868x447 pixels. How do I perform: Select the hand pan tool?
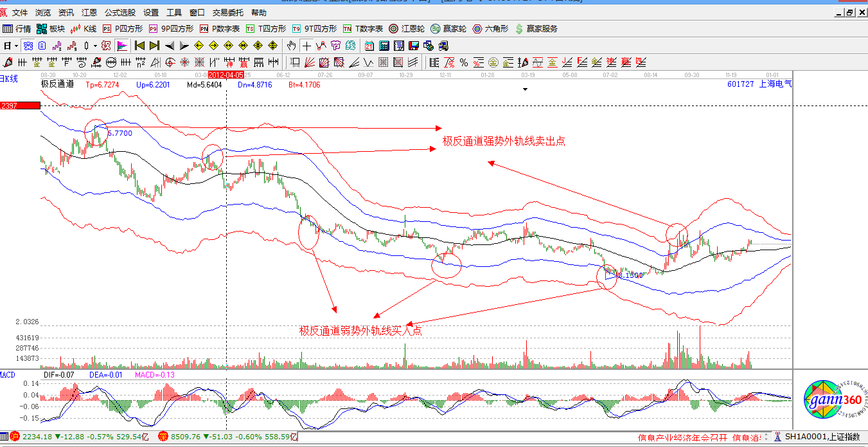coord(291,46)
